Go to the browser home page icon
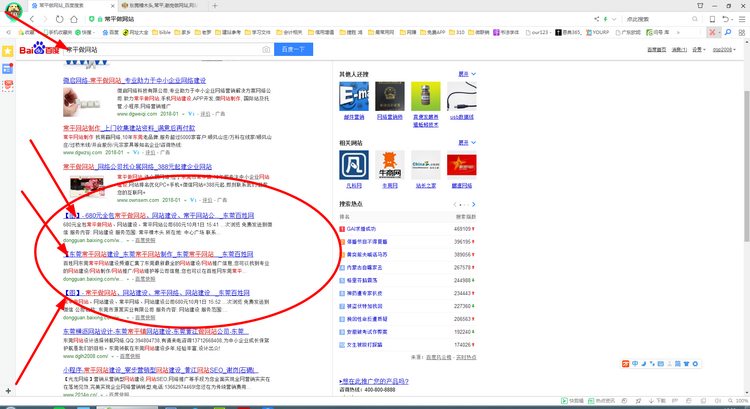 (x=74, y=19)
